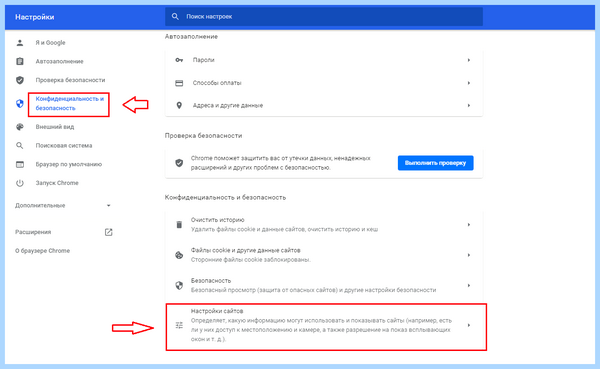Open the Способы оплаты row chevron
Image resolution: width=600 pixels, height=369 pixels.
pyautogui.click(x=469, y=83)
